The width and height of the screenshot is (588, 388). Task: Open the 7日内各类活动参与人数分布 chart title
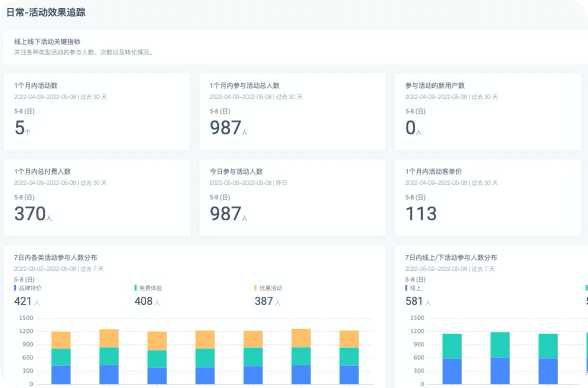(56, 258)
